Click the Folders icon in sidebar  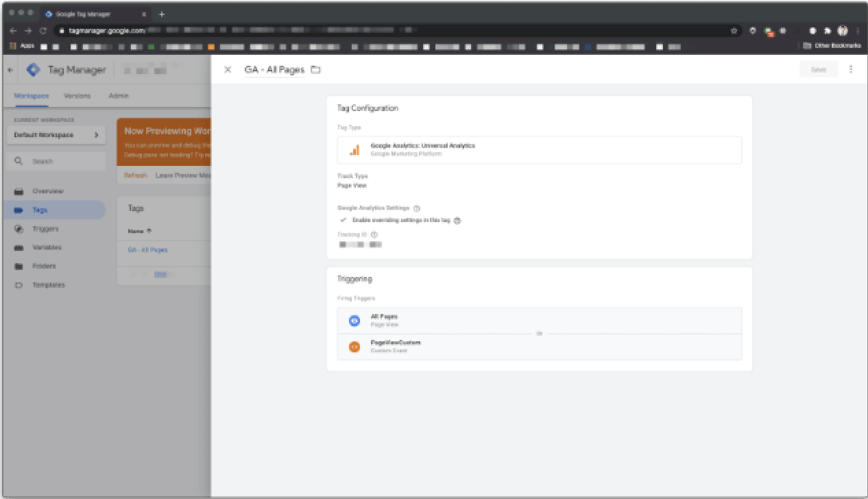[19, 266]
